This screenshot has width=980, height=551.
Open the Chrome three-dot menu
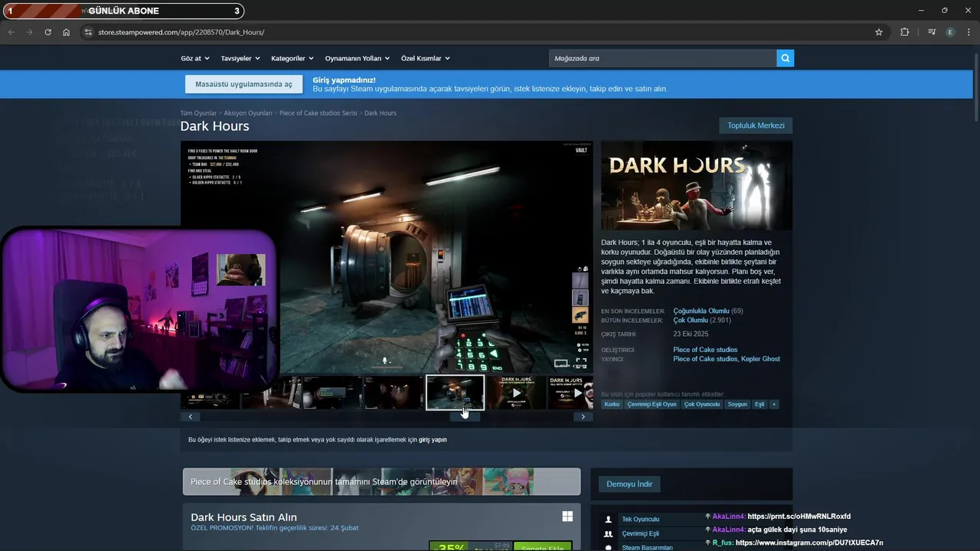tap(969, 32)
